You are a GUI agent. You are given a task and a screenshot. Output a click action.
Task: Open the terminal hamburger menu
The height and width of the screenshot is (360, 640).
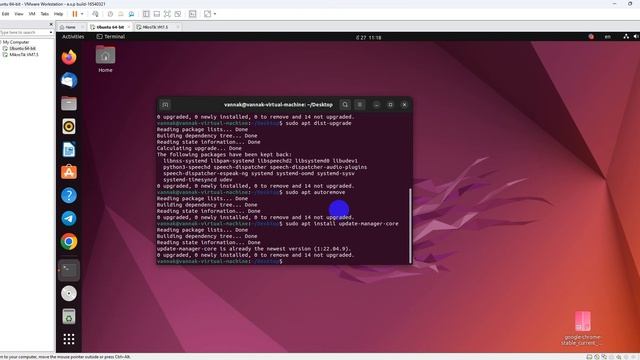click(360, 105)
